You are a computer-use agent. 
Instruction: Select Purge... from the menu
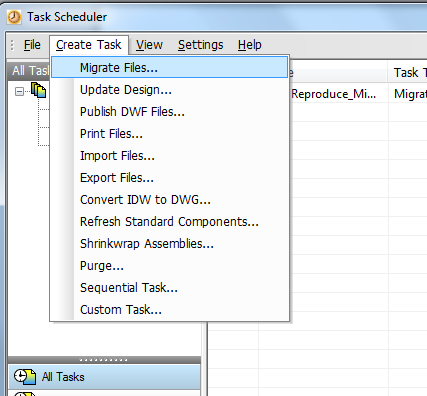point(170,266)
